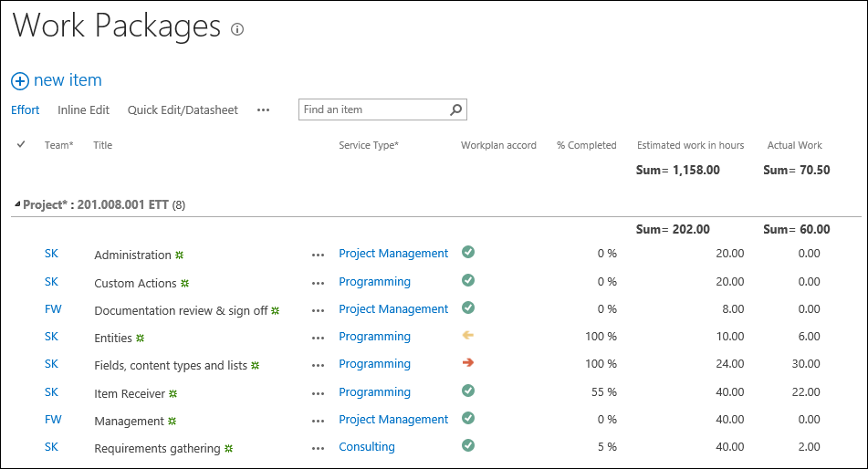Click the green checkmark status for Administration
868x469 pixels.
coord(468,253)
